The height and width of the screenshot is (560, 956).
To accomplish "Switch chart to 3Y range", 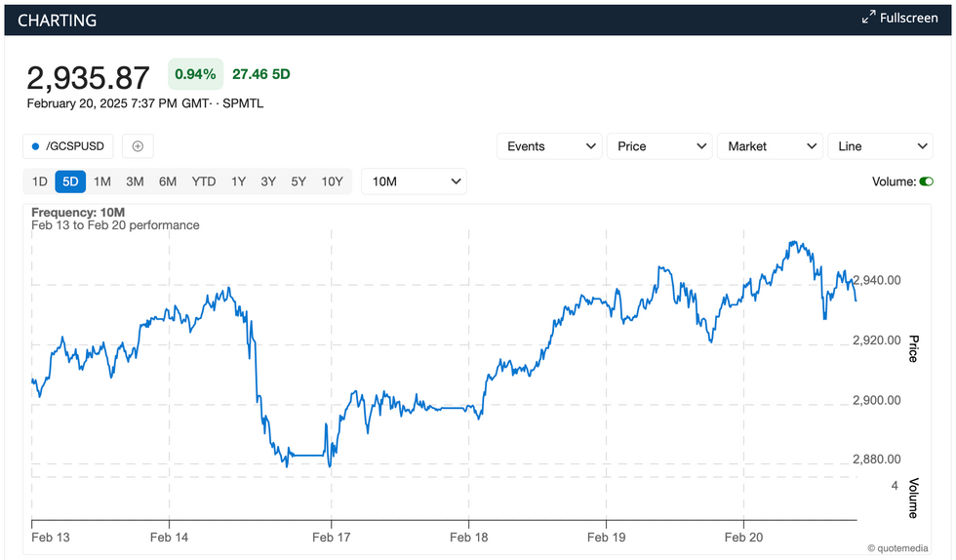I will pyautogui.click(x=268, y=181).
